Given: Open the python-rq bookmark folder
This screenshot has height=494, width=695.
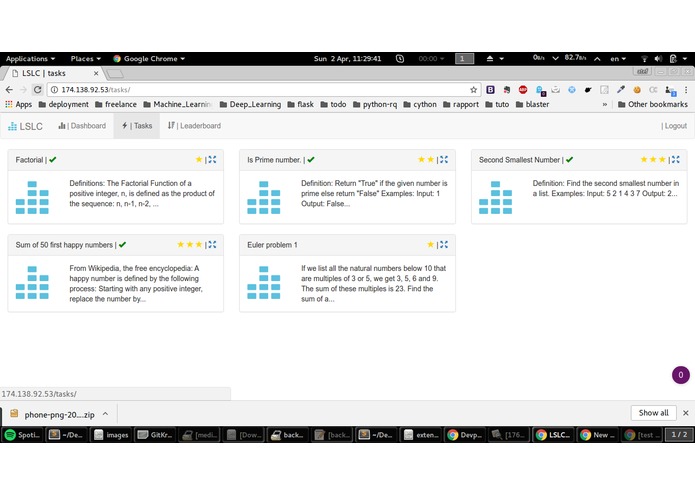Looking at the screenshot, I should 375,104.
